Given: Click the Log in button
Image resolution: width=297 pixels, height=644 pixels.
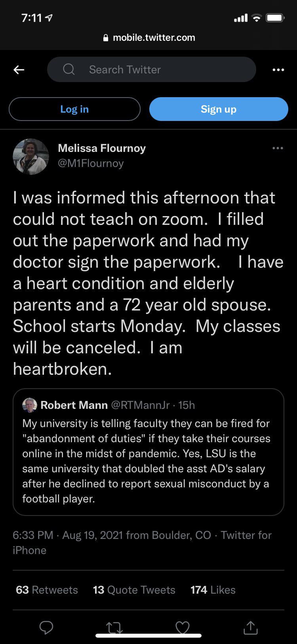Looking at the screenshot, I should click(74, 109).
